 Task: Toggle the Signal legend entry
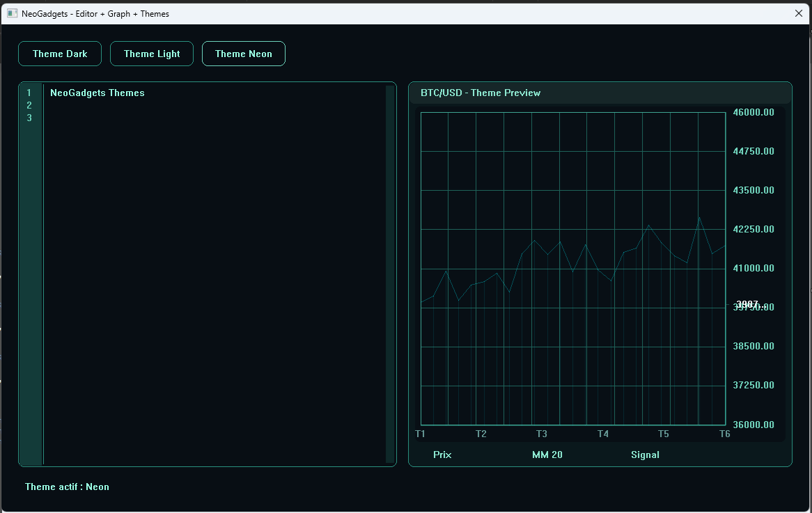click(646, 455)
